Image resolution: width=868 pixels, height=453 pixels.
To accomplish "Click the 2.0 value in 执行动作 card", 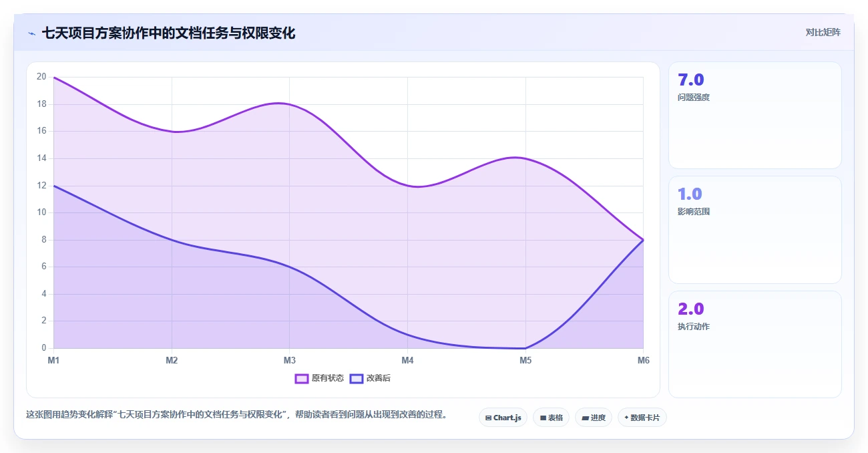I will [691, 309].
